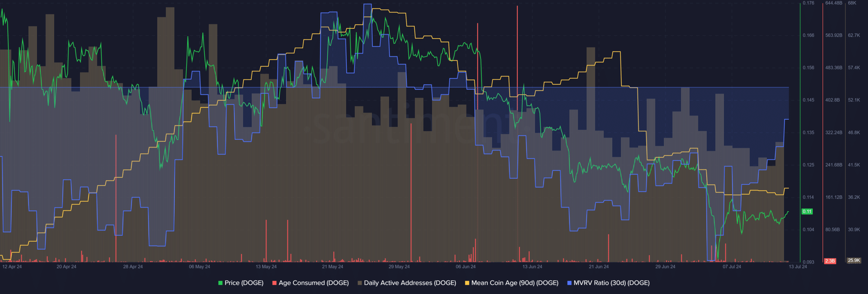868x294 pixels.
Task: Click the 29 May 24 date label
Action: pyautogui.click(x=399, y=267)
